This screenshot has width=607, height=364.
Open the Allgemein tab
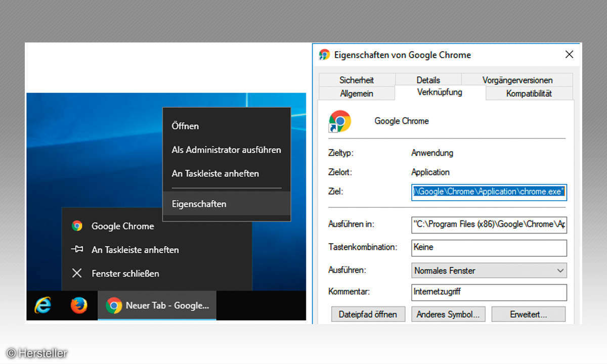click(x=357, y=94)
